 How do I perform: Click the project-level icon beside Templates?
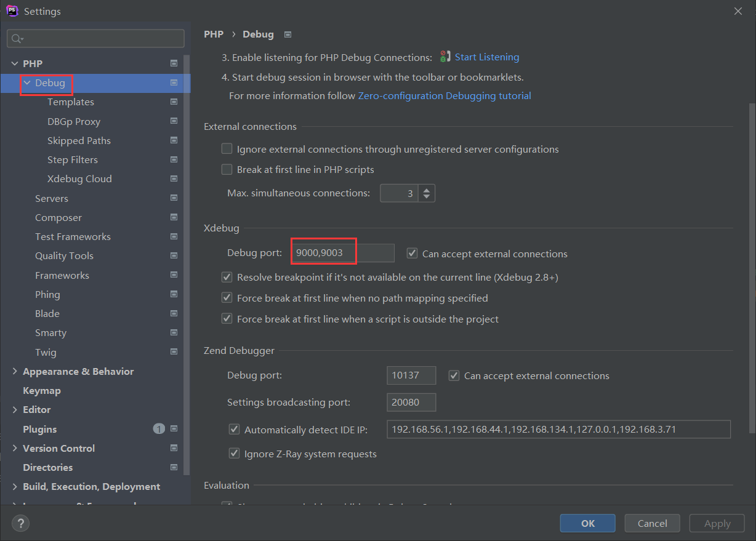coord(174,102)
